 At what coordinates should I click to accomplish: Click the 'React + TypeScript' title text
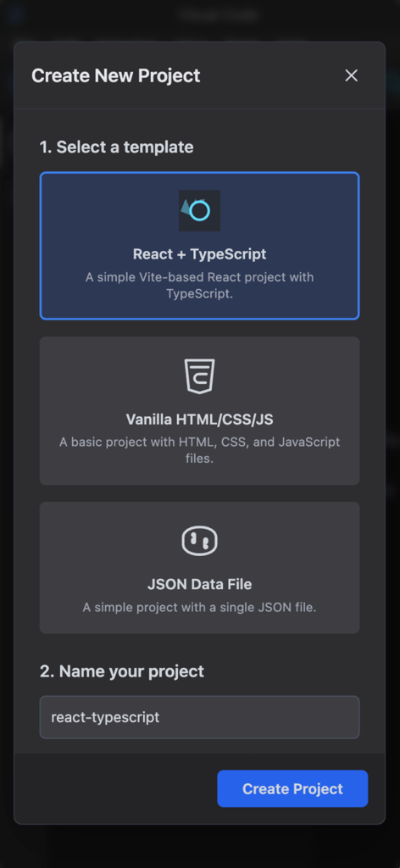[200, 254]
